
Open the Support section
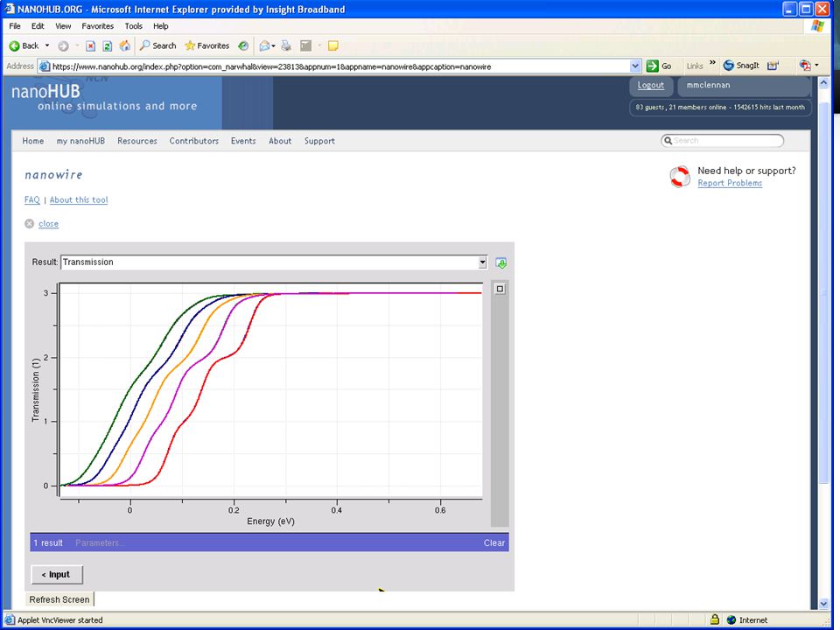tap(319, 141)
